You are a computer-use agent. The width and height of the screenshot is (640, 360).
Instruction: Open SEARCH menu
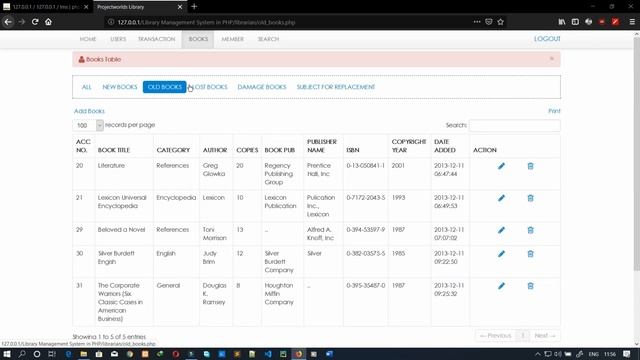pos(268,39)
